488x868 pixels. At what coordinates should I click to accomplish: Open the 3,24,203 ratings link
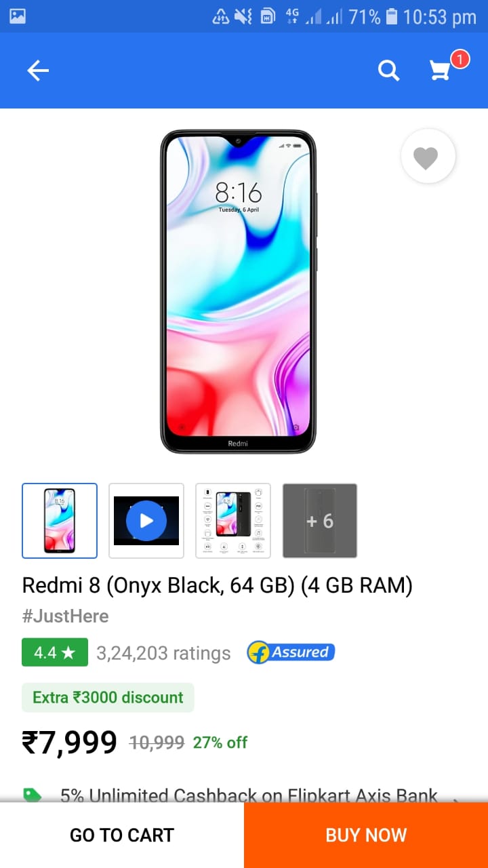tap(163, 653)
